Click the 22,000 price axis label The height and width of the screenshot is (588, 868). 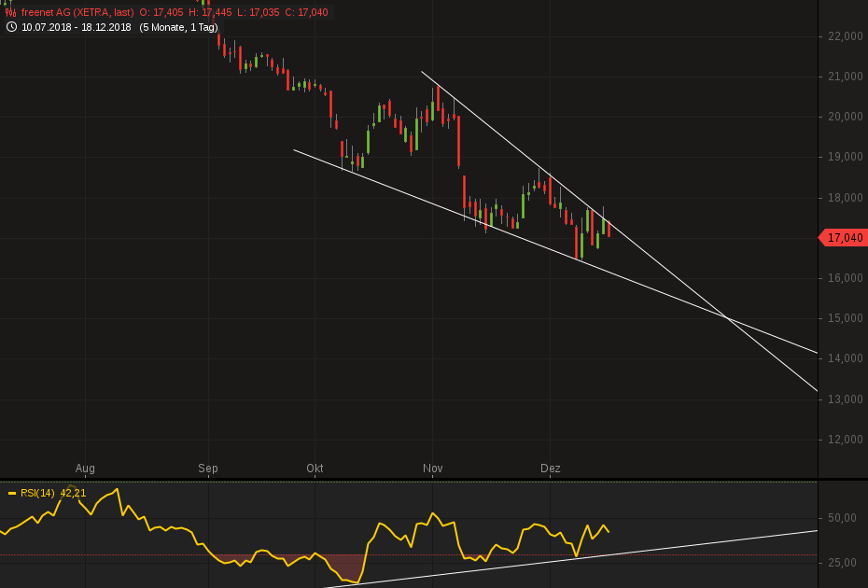[x=846, y=36]
